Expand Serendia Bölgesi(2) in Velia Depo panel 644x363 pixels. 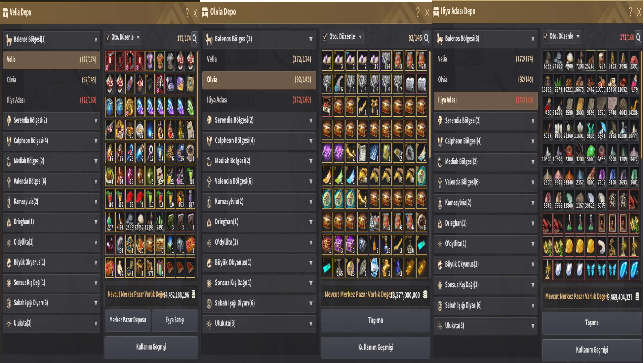[51, 120]
